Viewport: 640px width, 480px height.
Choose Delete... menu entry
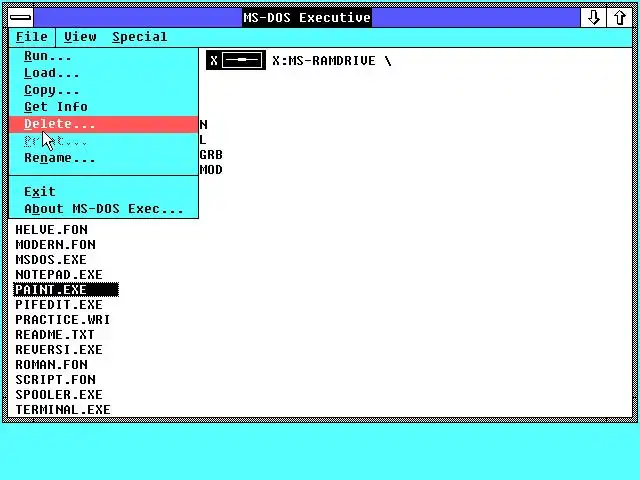click(x=104, y=124)
